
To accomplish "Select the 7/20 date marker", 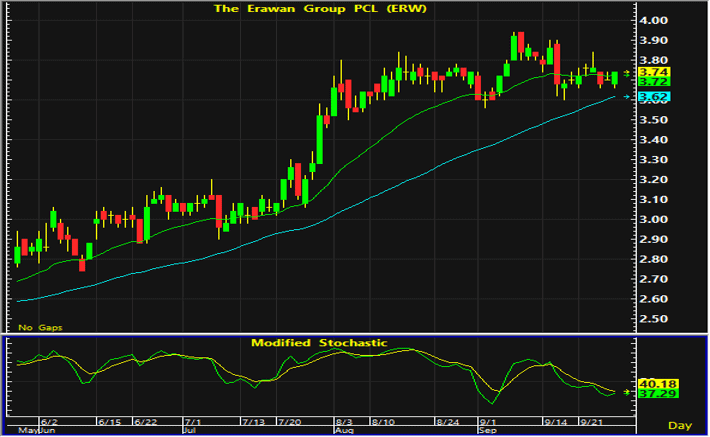I will 290,422.
